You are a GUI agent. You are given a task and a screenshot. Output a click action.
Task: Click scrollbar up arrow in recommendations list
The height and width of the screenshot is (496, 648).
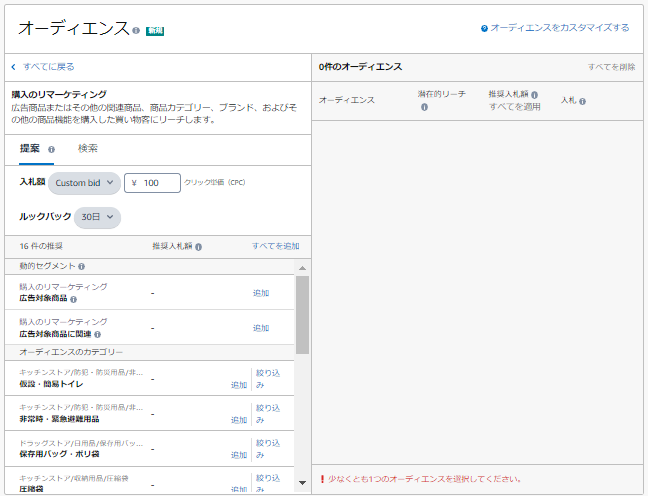303,268
